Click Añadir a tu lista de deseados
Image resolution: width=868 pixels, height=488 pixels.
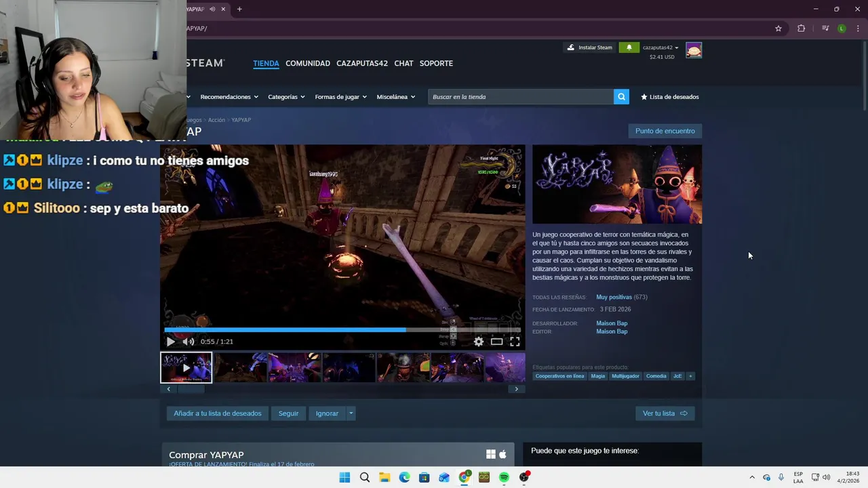tap(218, 413)
